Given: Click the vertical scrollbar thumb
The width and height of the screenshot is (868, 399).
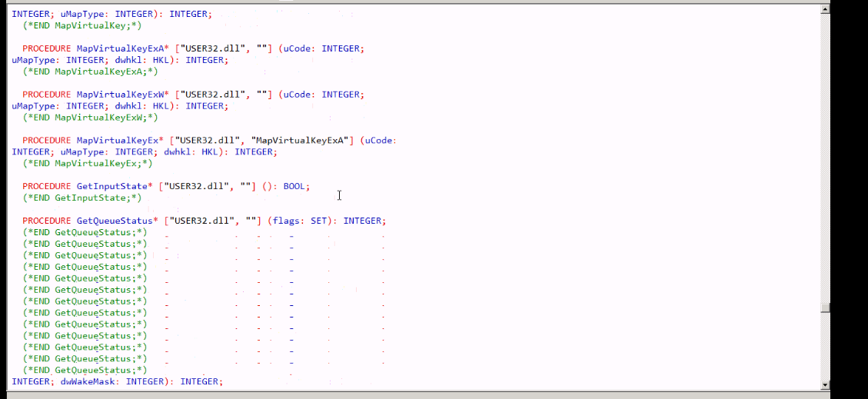Looking at the screenshot, I should [x=825, y=308].
